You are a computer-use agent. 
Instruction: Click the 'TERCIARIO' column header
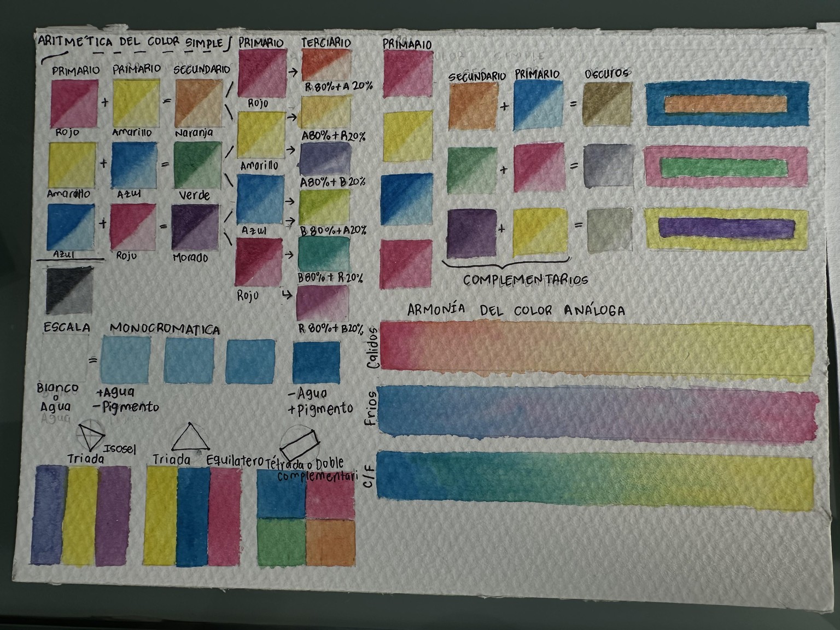tap(326, 43)
